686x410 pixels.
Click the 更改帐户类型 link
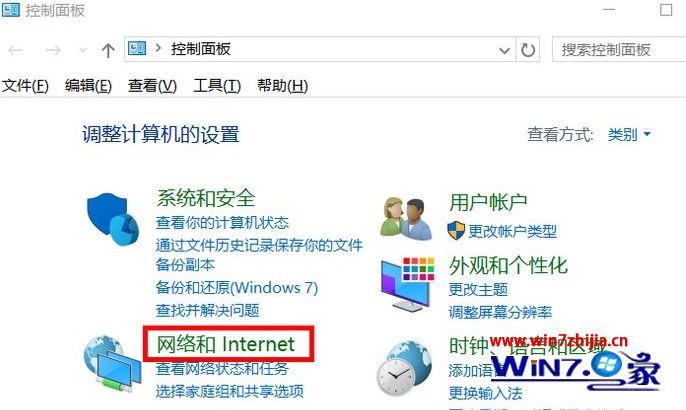pyautogui.click(x=512, y=231)
